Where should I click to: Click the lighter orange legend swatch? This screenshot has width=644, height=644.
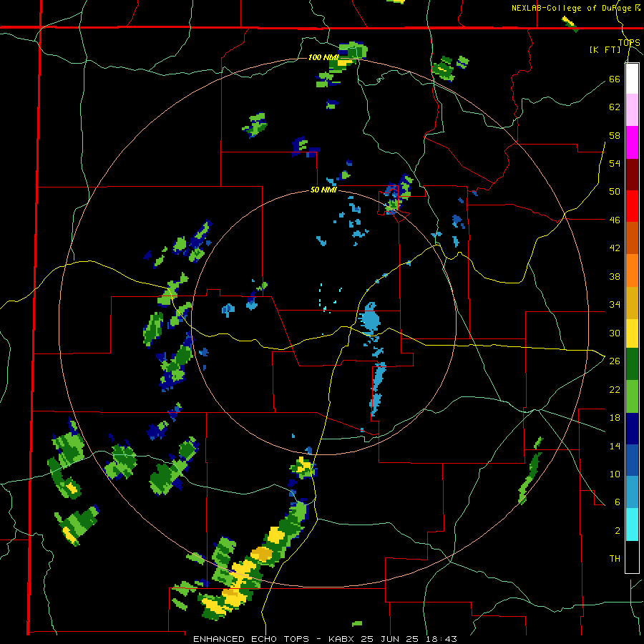click(x=632, y=270)
